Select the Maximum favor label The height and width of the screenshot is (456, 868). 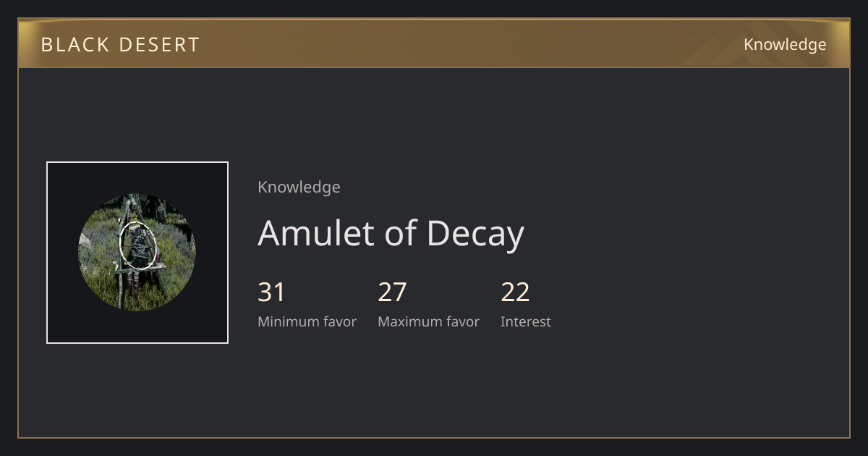click(x=428, y=321)
